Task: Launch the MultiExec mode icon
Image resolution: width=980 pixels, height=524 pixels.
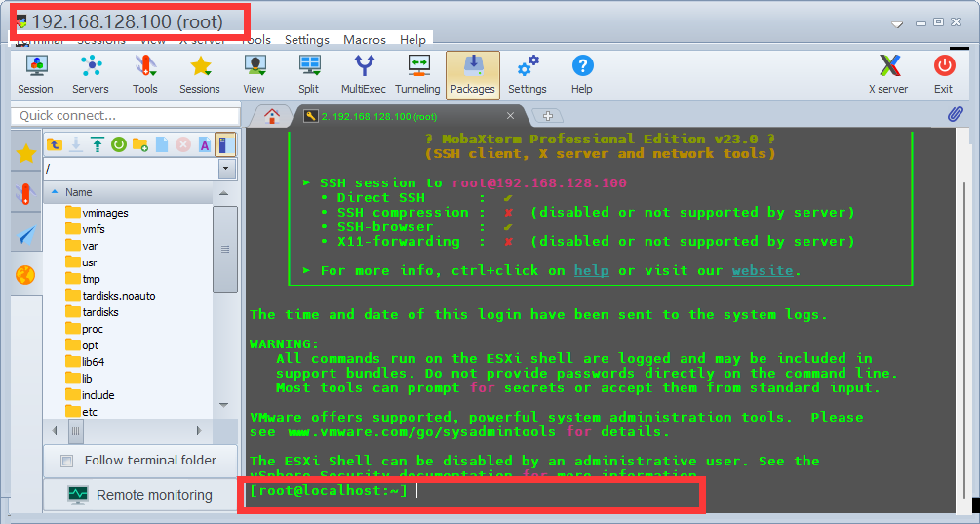Action: (364, 74)
